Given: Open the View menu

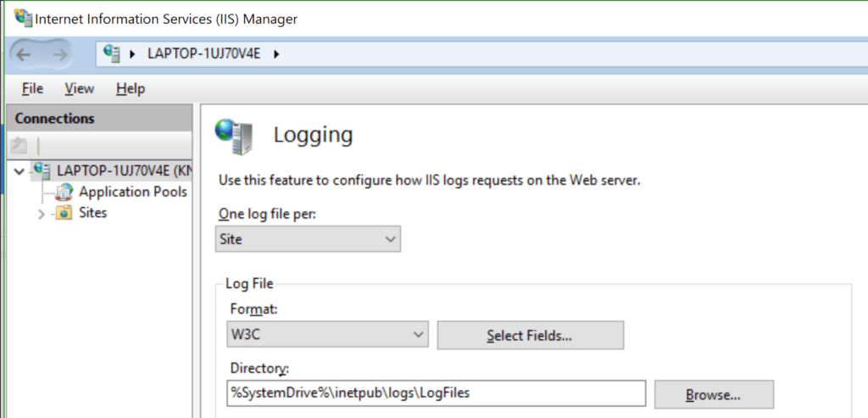Looking at the screenshot, I should [x=79, y=88].
